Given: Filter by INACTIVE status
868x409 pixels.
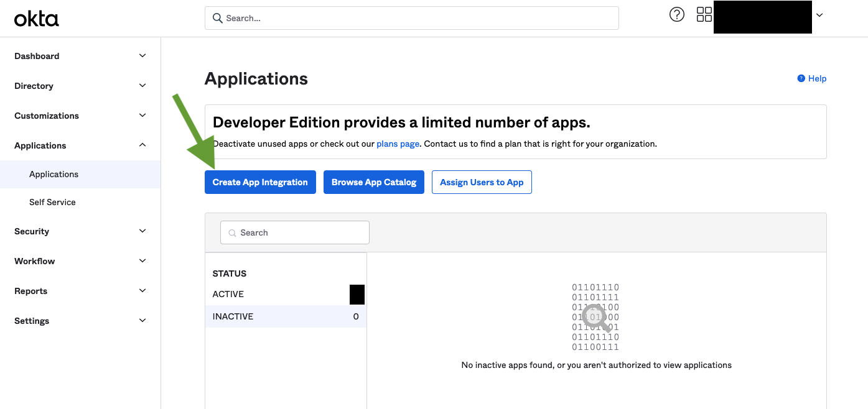Looking at the screenshot, I should tap(286, 316).
